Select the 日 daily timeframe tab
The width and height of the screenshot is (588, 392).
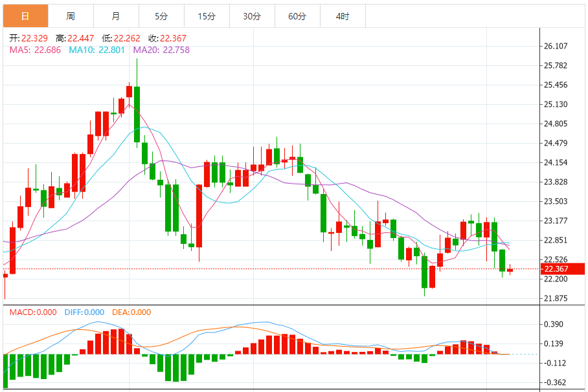(x=25, y=16)
